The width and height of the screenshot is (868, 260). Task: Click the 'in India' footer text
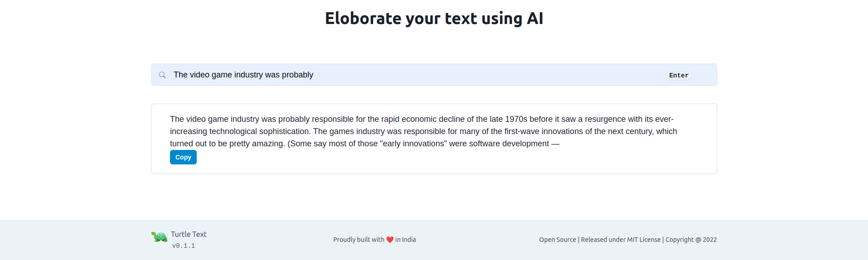[405, 240]
